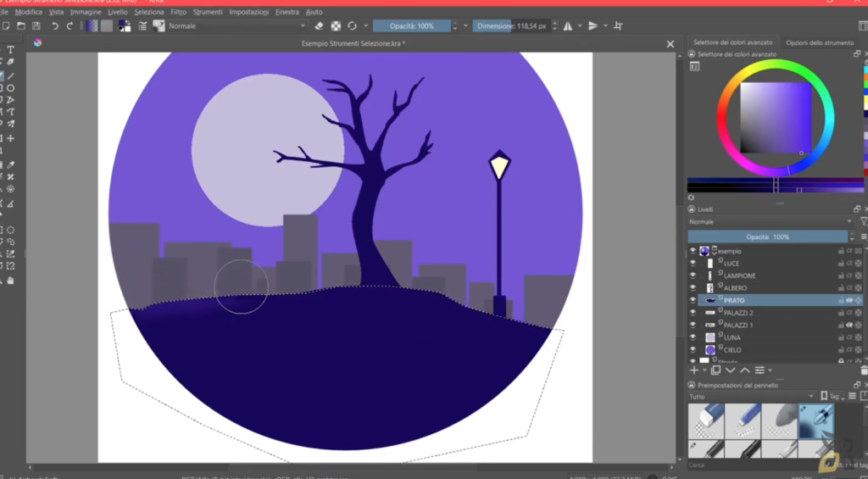Expand the dropdown beside the reload preset icon
Viewport: 868px width, 479px height.
pos(365,26)
